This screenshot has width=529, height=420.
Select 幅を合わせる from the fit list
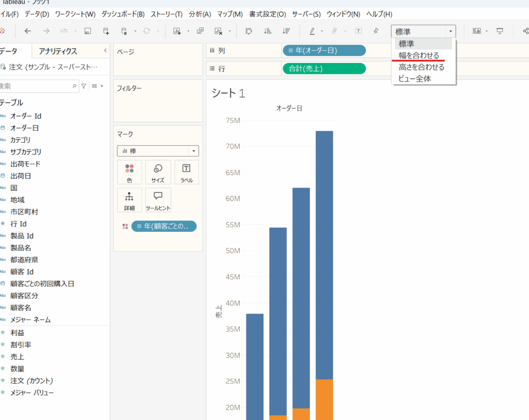click(419, 56)
